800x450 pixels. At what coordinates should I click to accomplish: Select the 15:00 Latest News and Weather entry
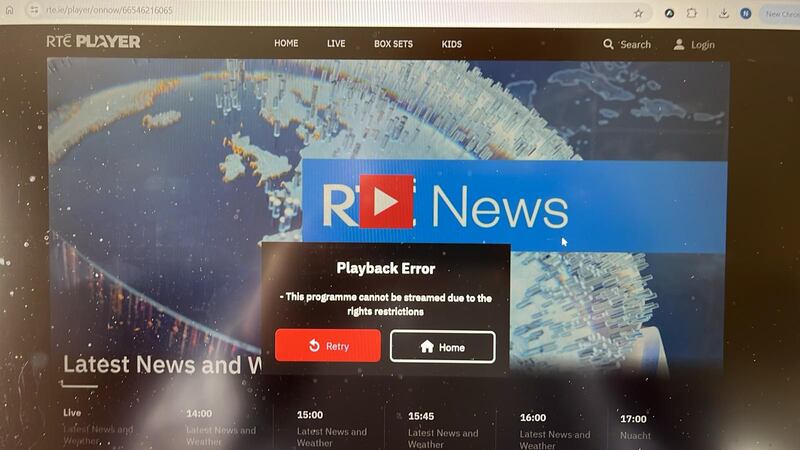[x=332, y=430]
